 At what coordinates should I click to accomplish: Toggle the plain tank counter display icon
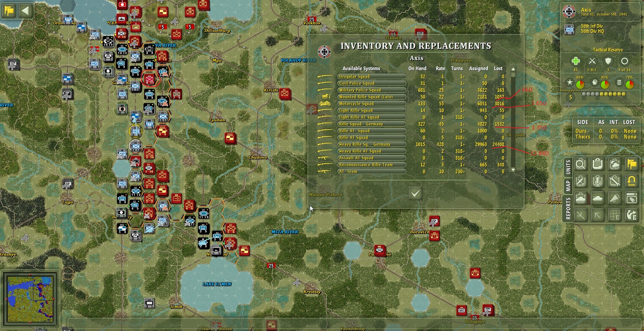click(x=598, y=198)
